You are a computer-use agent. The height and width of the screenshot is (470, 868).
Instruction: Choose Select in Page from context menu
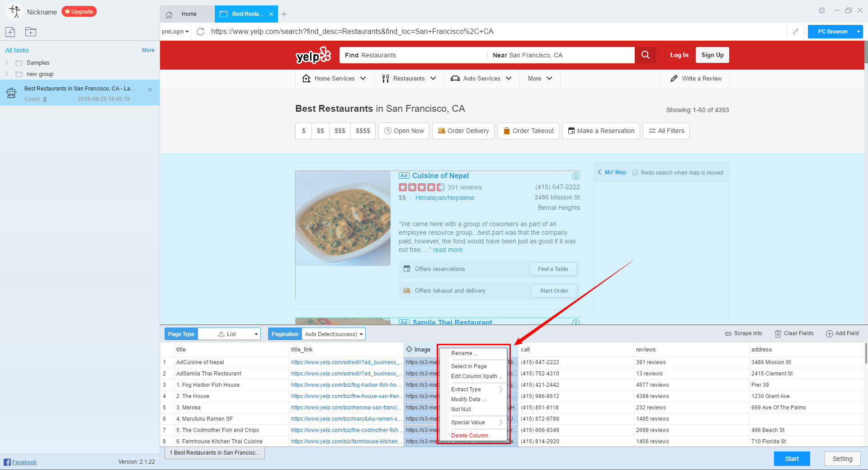(x=473, y=366)
